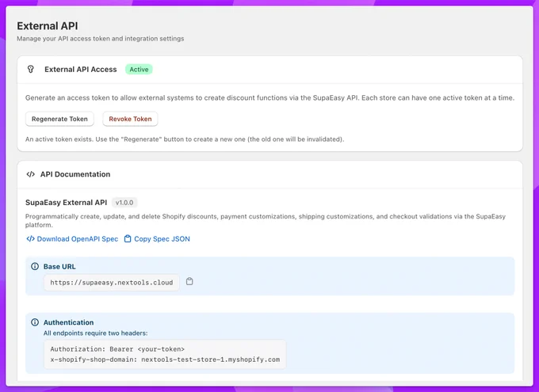Click the info icon next to Authentication
The height and width of the screenshot is (392, 539).
click(x=35, y=322)
